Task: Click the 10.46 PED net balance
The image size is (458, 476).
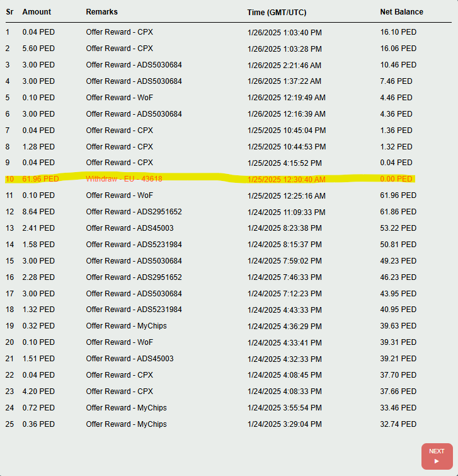Action: click(x=398, y=65)
